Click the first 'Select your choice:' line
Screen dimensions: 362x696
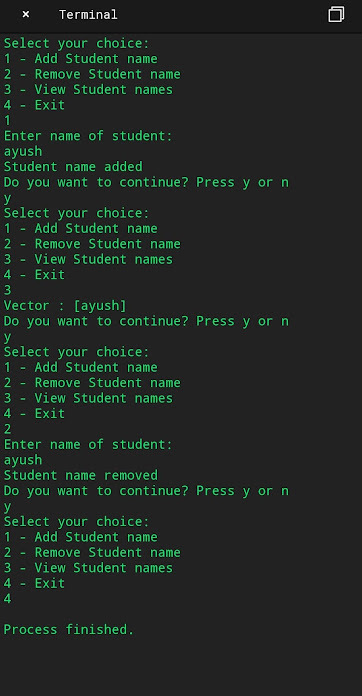(x=77, y=44)
